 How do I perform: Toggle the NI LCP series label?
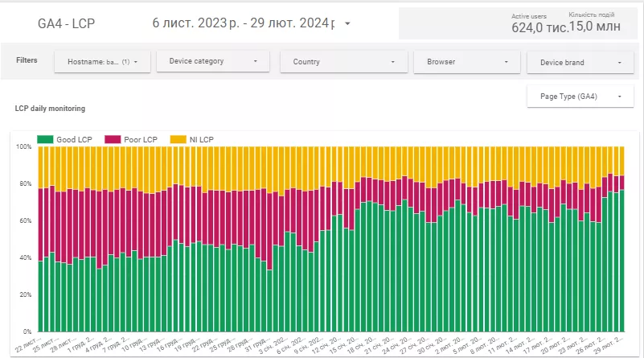(x=201, y=139)
